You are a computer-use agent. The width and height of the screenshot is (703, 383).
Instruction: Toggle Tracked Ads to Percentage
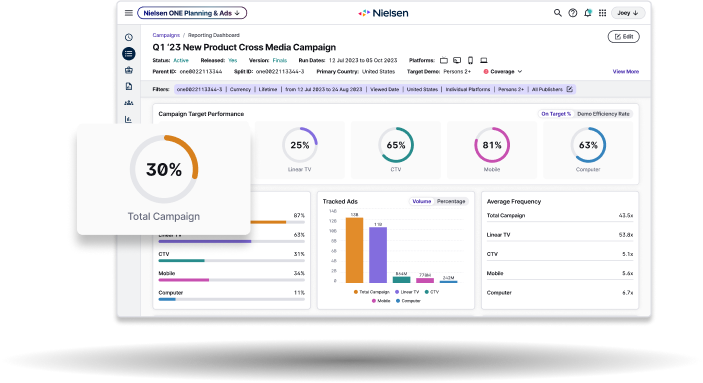coord(451,201)
